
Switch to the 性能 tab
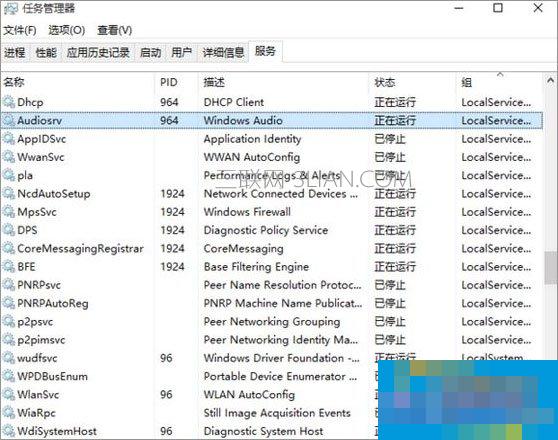pyautogui.click(x=46, y=53)
